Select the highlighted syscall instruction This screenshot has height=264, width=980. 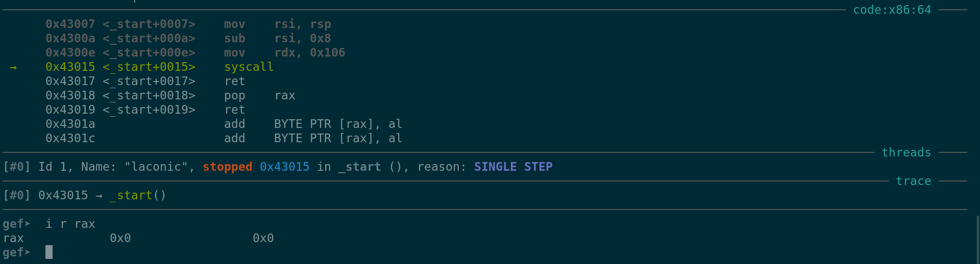coord(249,67)
